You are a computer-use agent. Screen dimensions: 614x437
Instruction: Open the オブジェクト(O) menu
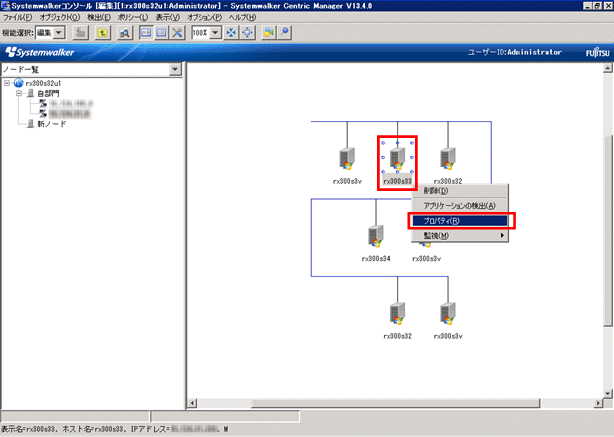tap(60, 17)
